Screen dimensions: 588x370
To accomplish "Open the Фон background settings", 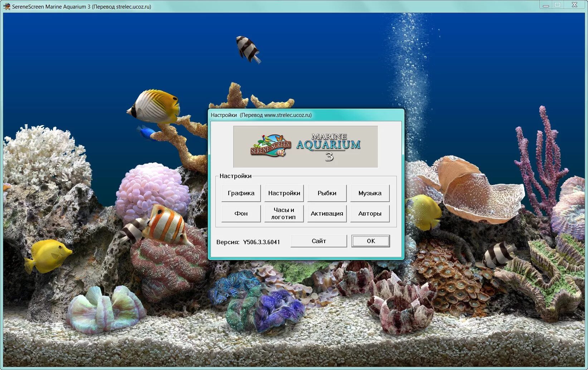I will pyautogui.click(x=241, y=213).
